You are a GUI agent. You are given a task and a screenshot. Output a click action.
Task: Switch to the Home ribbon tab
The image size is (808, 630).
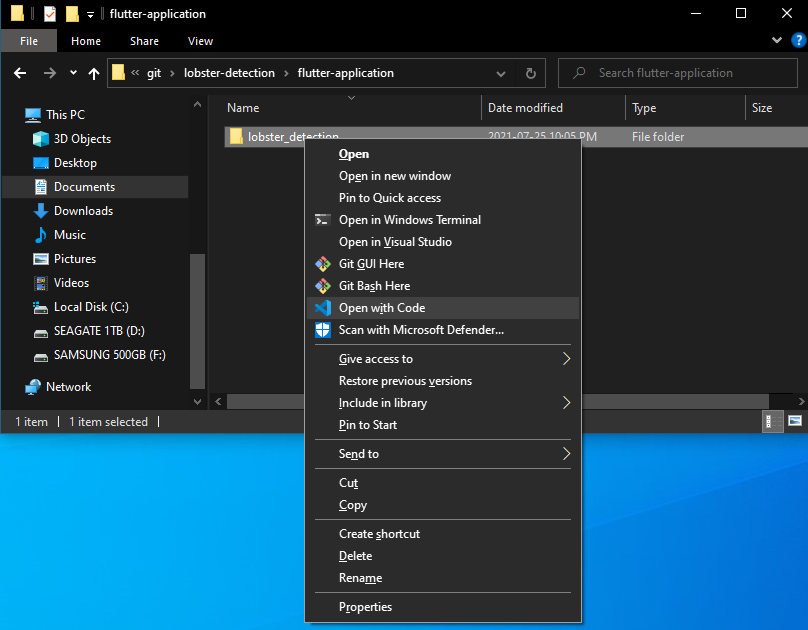pos(86,41)
